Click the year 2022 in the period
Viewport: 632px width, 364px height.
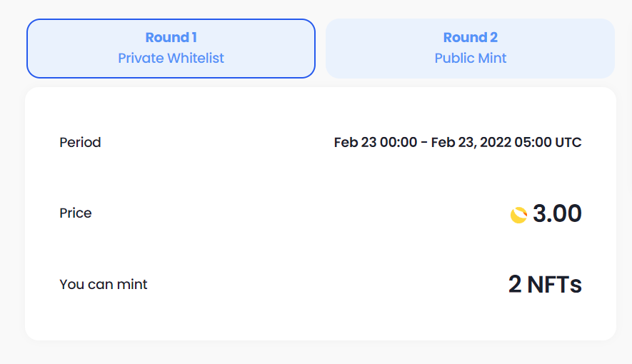pos(496,142)
